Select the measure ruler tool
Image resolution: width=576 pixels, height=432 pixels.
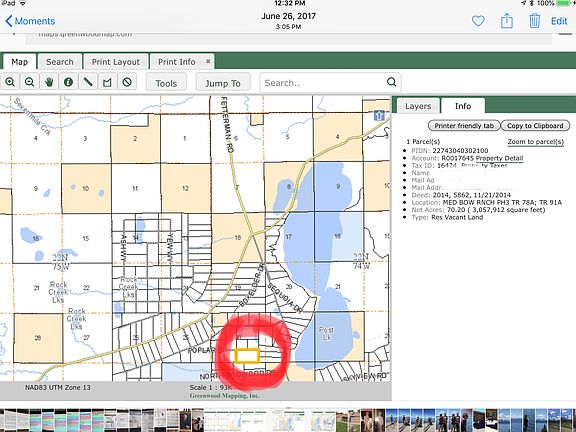88,82
